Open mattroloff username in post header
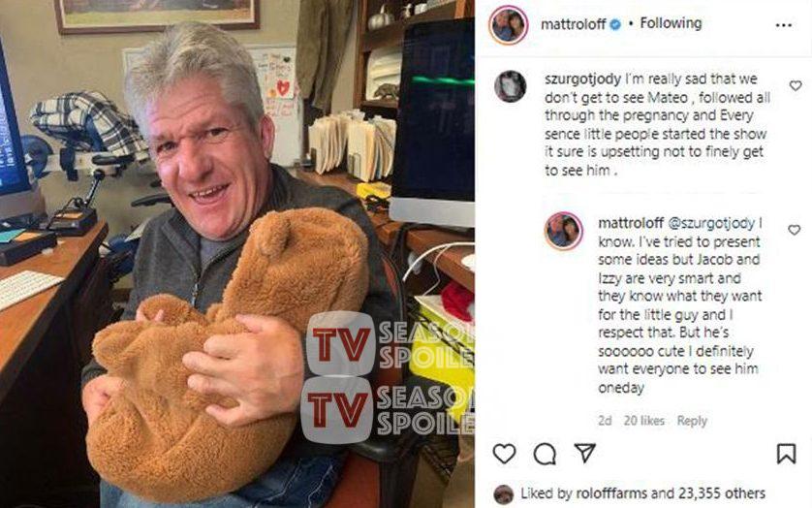 coord(573,24)
